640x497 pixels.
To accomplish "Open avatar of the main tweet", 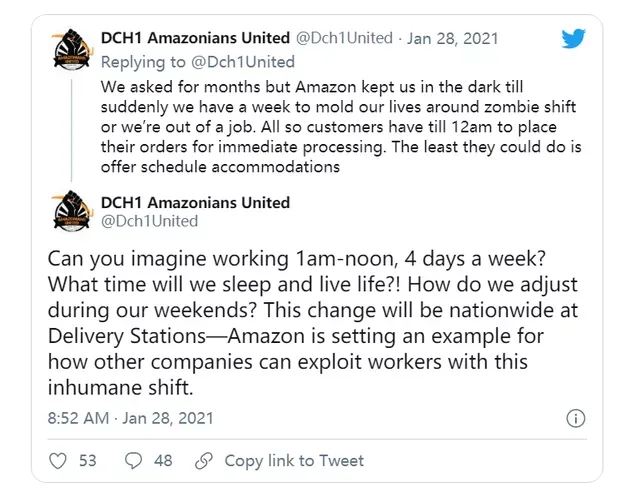I will click(x=72, y=211).
